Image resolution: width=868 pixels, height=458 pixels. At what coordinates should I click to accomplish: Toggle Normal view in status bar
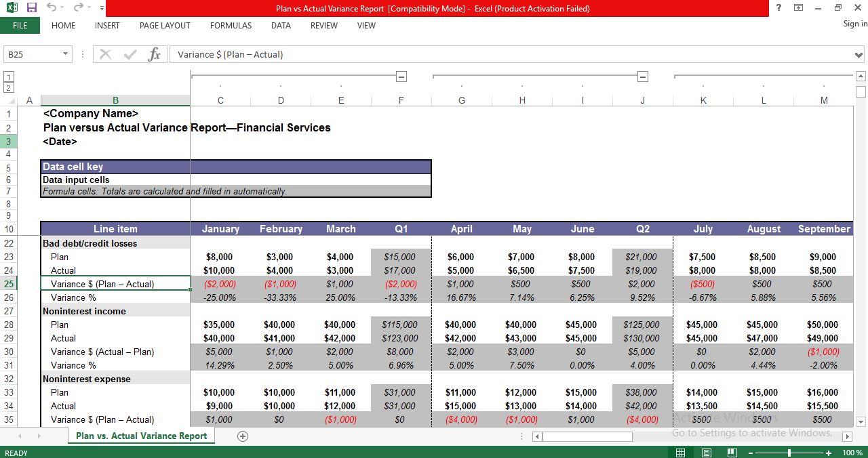coord(680,453)
